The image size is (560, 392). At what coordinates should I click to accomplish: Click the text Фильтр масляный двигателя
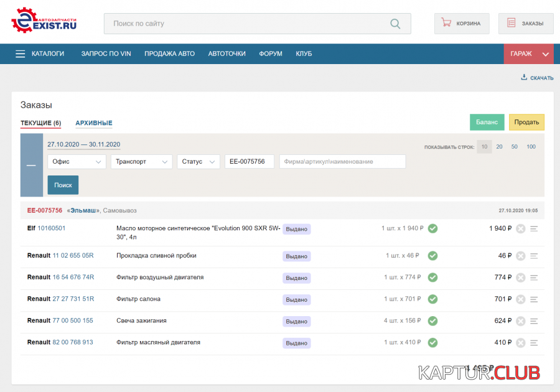coord(158,342)
